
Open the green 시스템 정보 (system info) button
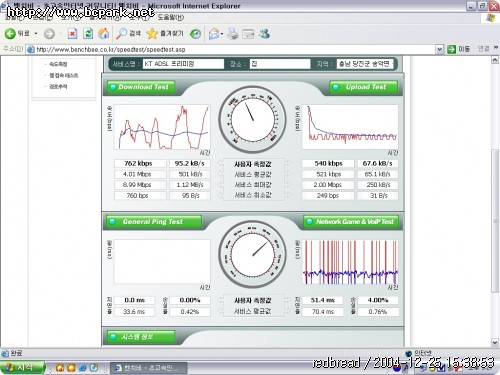[x=141, y=337]
